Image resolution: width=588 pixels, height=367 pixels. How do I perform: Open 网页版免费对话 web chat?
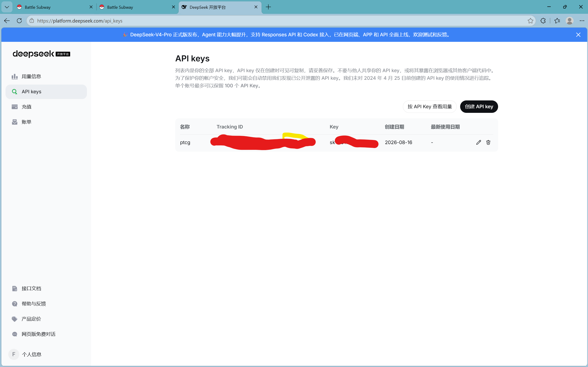[46, 334]
